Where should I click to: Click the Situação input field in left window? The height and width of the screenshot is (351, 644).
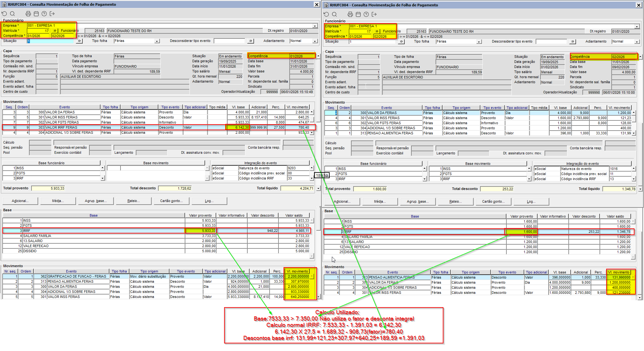point(51,41)
